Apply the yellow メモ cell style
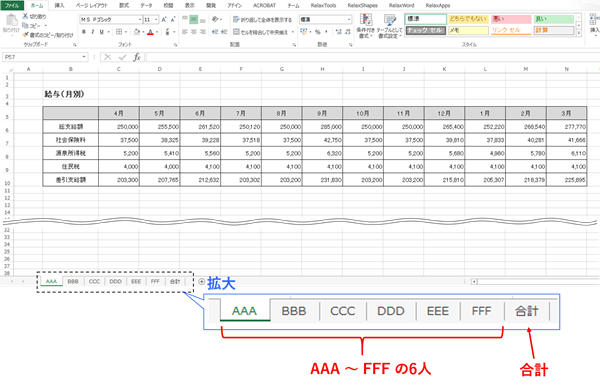Image resolution: width=600 pixels, height=388 pixels. click(468, 30)
